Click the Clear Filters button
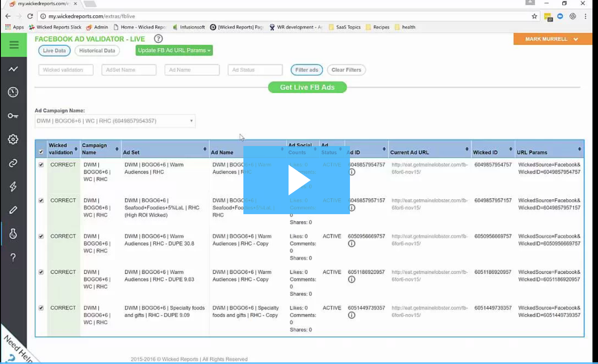The image size is (598, 364). coord(346,70)
